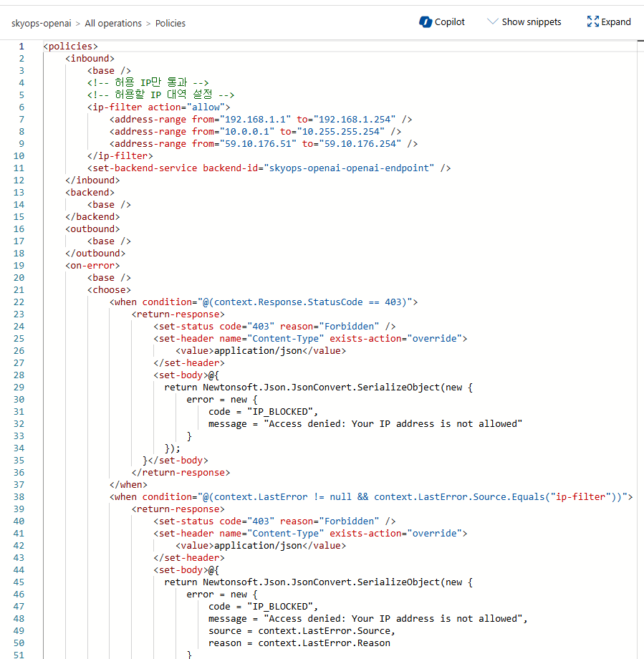Image resolution: width=644 pixels, height=659 pixels.
Task: Click the skyops-openai-openai-endpoint backend-id value
Action: [350, 168]
